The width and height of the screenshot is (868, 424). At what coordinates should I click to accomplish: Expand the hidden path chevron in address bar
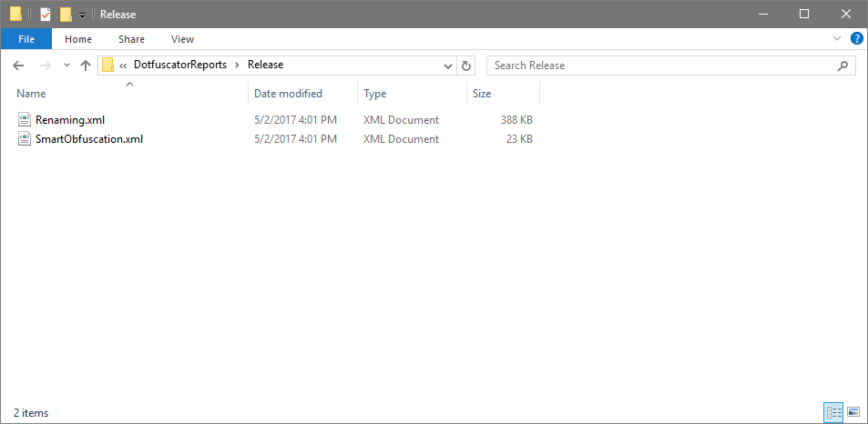pyautogui.click(x=123, y=66)
